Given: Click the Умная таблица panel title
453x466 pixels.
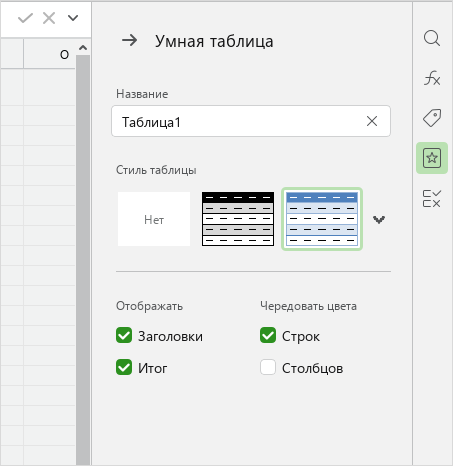Looking at the screenshot, I should [214, 41].
